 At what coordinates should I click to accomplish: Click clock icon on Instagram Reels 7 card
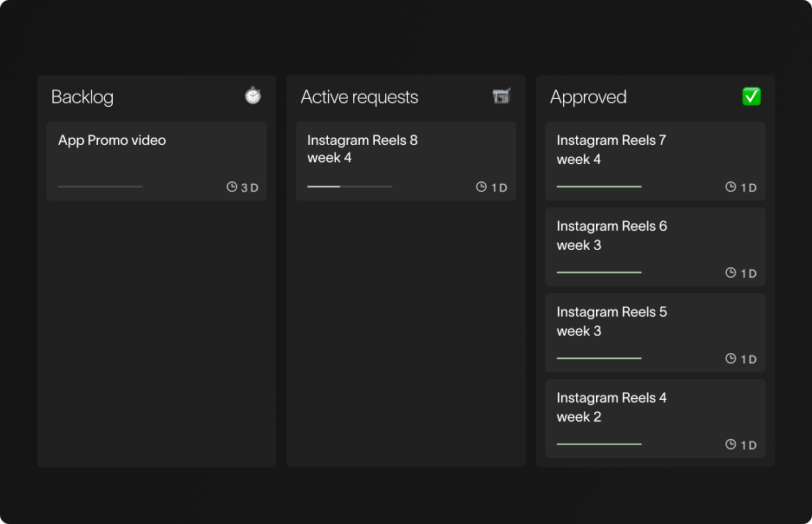tap(730, 187)
